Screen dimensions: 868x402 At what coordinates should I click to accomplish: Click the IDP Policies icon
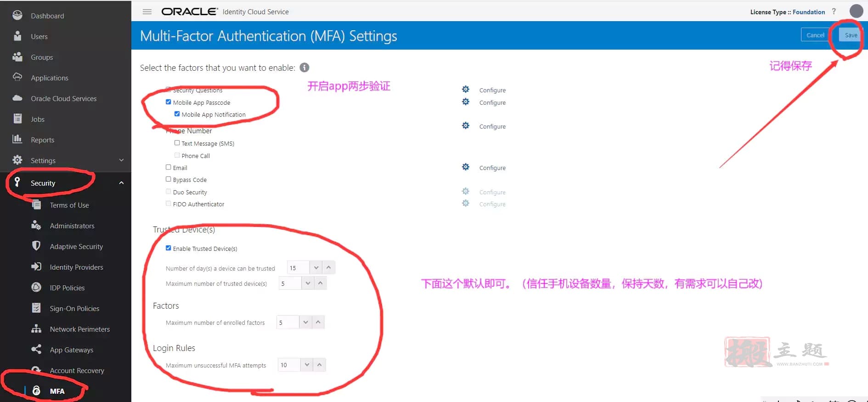click(36, 287)
